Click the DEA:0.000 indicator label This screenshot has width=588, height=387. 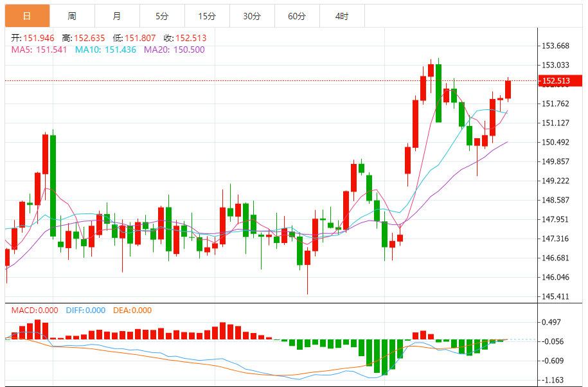132,310
